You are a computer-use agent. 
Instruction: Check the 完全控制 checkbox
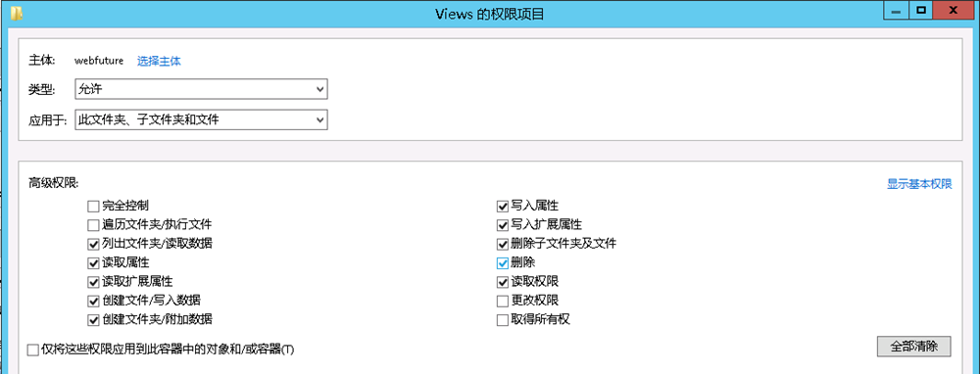(x=93, y=206)
